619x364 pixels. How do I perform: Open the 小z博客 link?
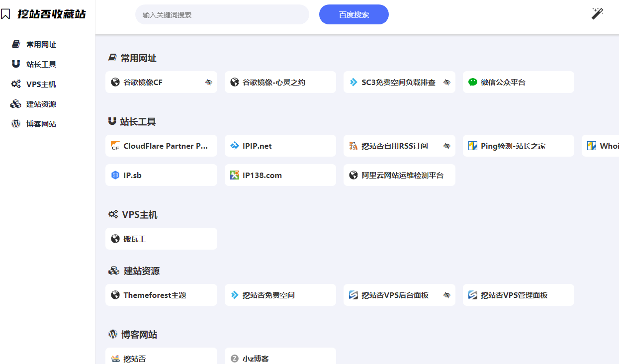280,356
